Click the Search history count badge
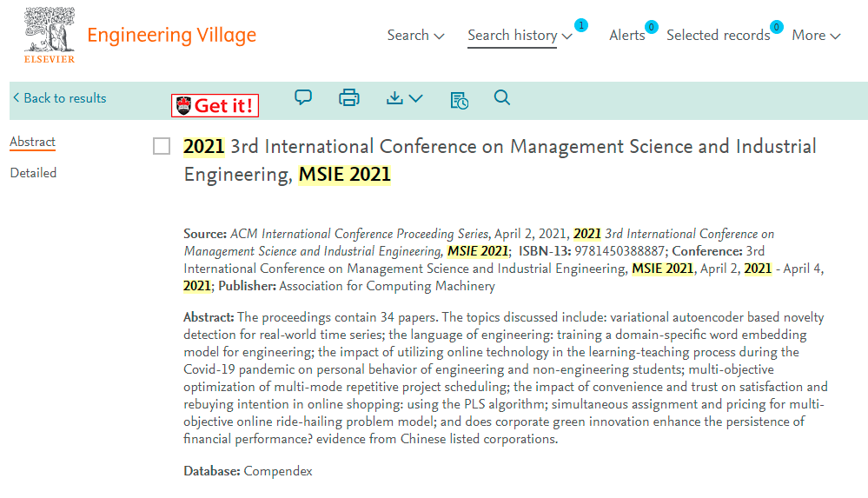Screen dimensions: 868x498 580,25
